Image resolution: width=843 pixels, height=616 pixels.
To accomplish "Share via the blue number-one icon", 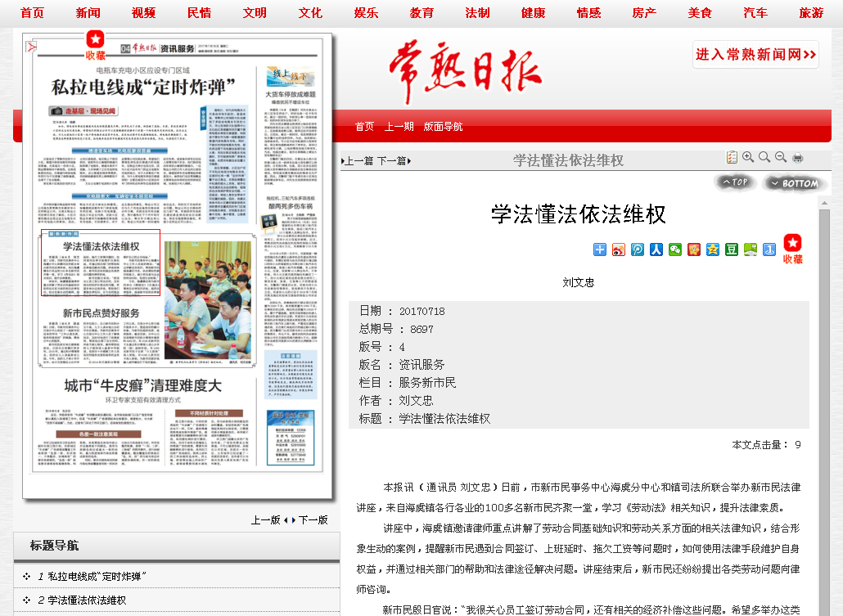I will coord(769,250).
